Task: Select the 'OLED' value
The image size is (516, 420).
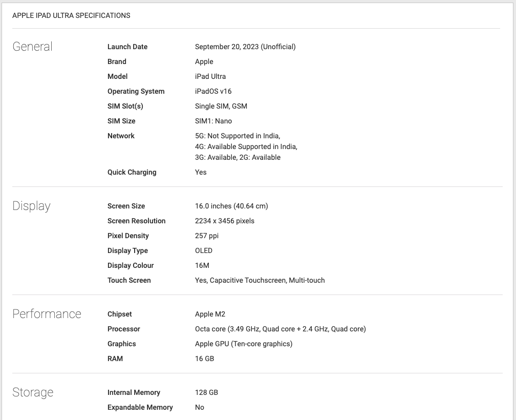Action: [204, 250]
